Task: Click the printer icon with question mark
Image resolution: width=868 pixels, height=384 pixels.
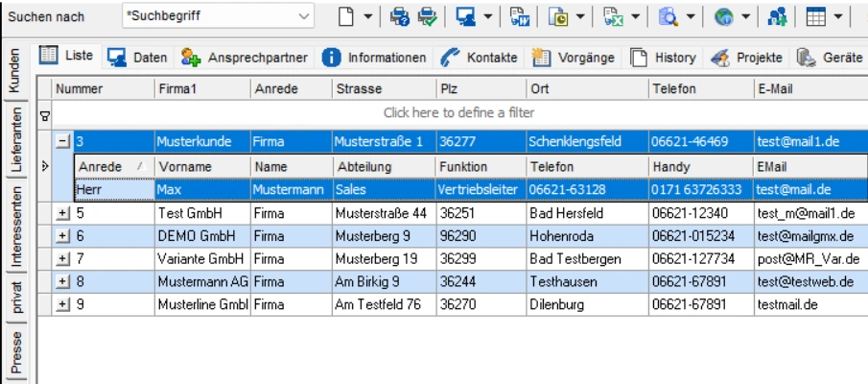Action: tap(399, 16)
